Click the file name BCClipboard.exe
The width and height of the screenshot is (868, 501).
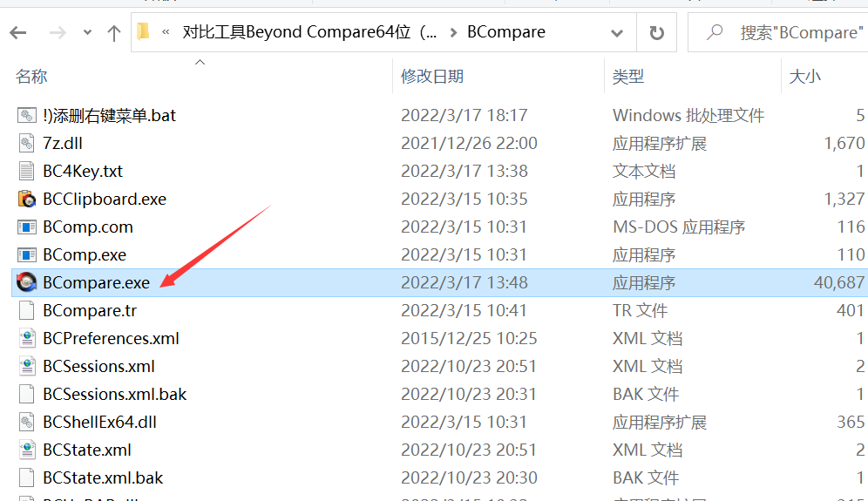pos(105,199)
